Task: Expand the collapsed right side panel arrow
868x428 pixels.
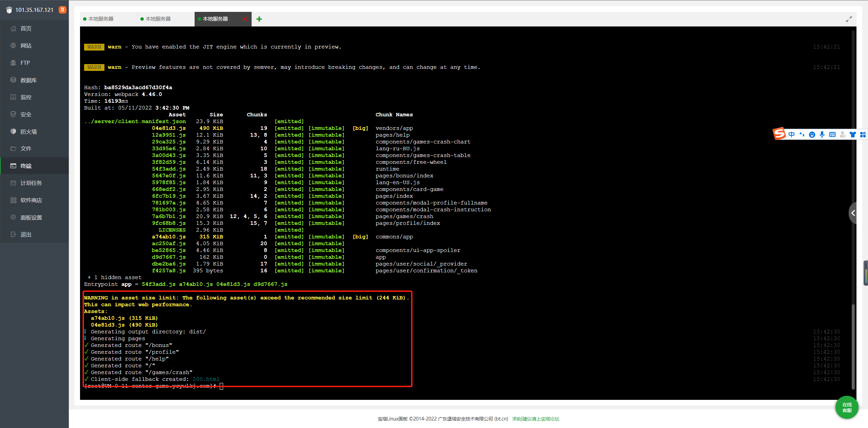Action: pyautogui.click(x=853, y=213)
